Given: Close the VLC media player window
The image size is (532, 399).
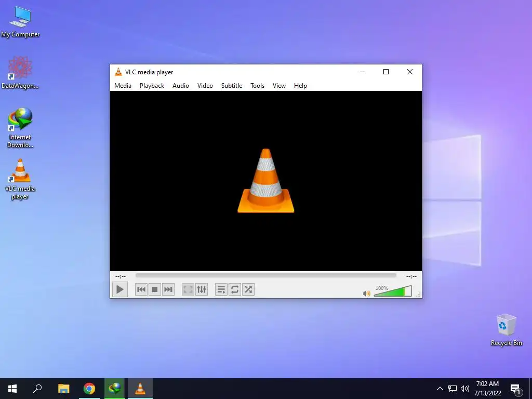Looking at the screenshot, I should click(x=410, y=72).
